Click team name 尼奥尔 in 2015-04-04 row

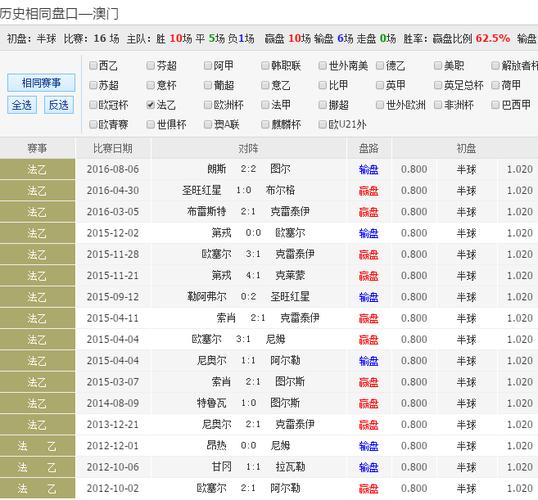(x=212, y=360)
